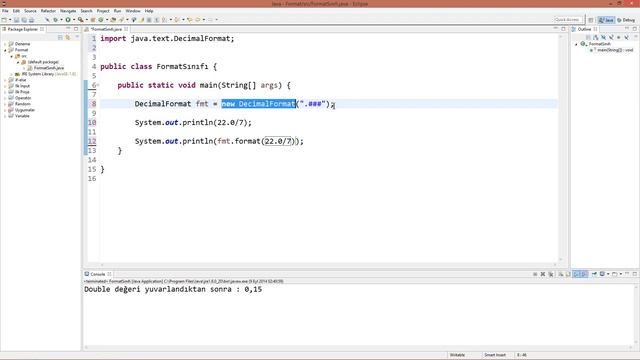Viewport: 640px width, 360px height.
Task: Clear the Console output
Action: [x=561, y=274]
